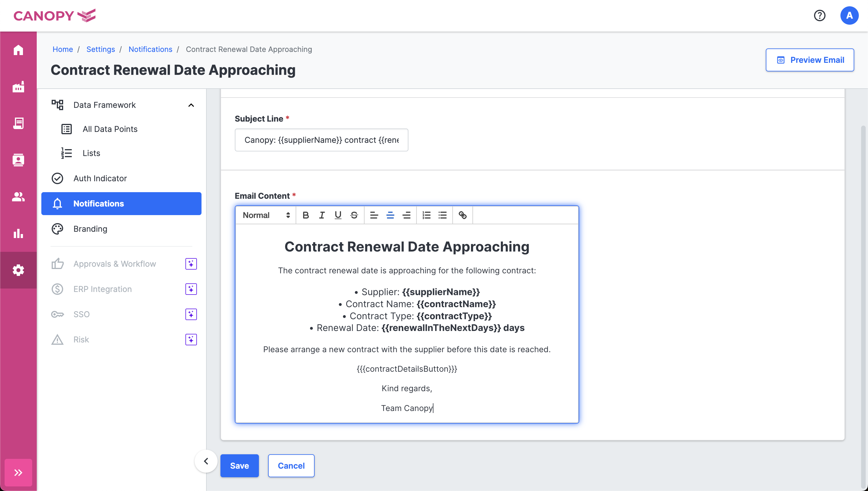Viewport: 868px width, 491px height.
Task: Toggle strikethrough formatting button
Action: pyautogui.click(x=354, y=215)
